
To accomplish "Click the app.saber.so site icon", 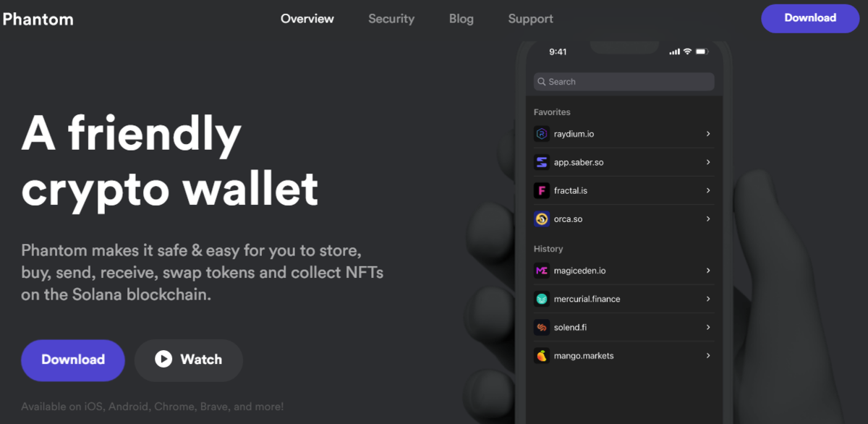I will coord(542,162).
